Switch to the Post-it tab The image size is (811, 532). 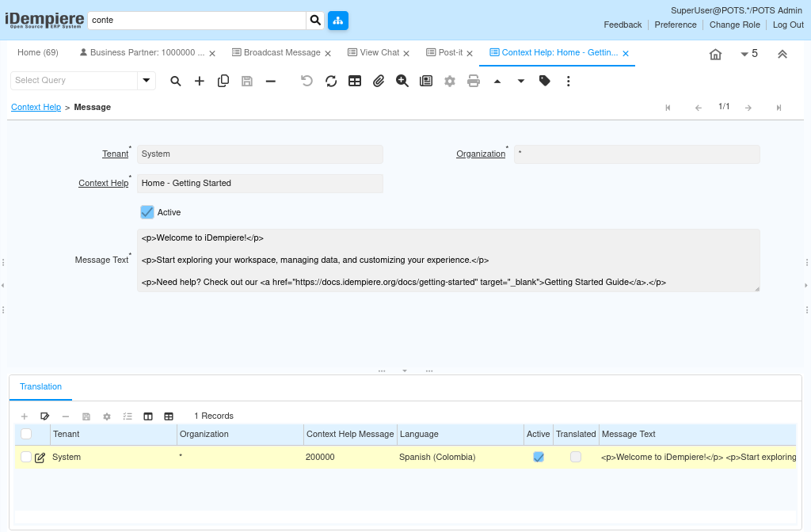point(444,53)
